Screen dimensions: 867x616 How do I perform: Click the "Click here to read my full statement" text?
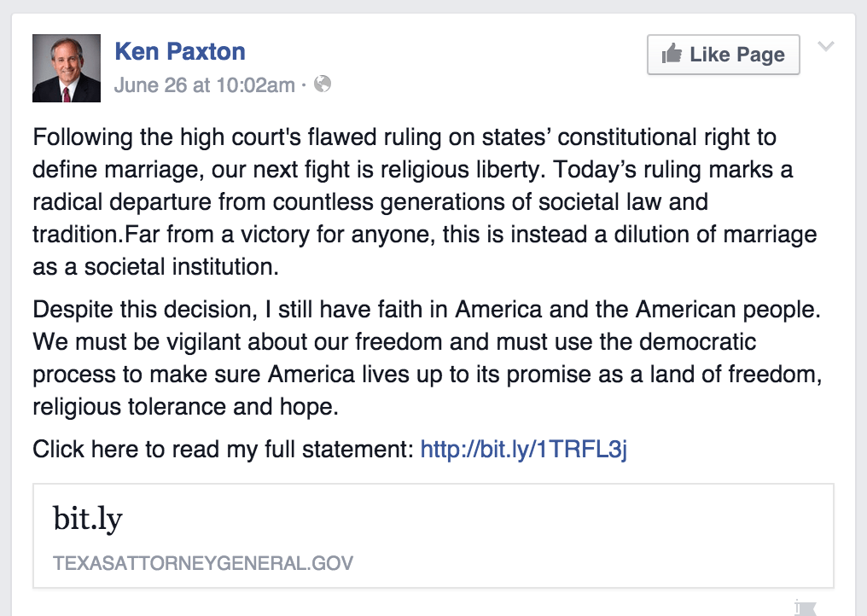(x=224, y=450)
